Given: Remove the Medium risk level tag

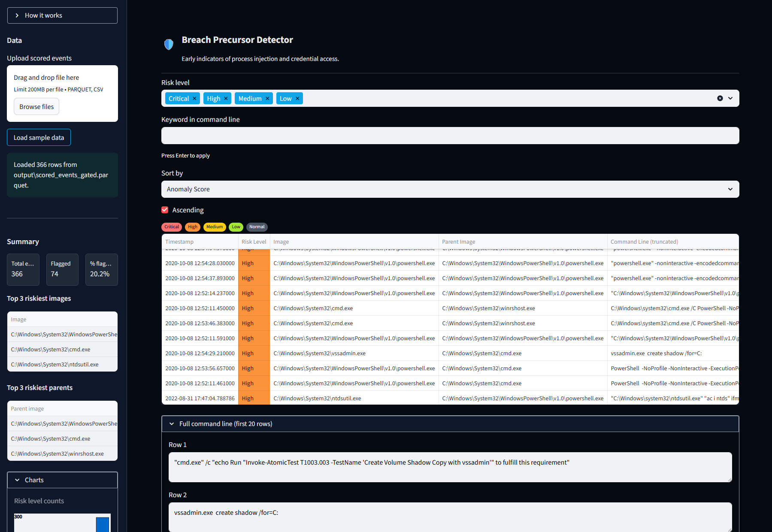Looking at the screenshot, I should [267, 99].
